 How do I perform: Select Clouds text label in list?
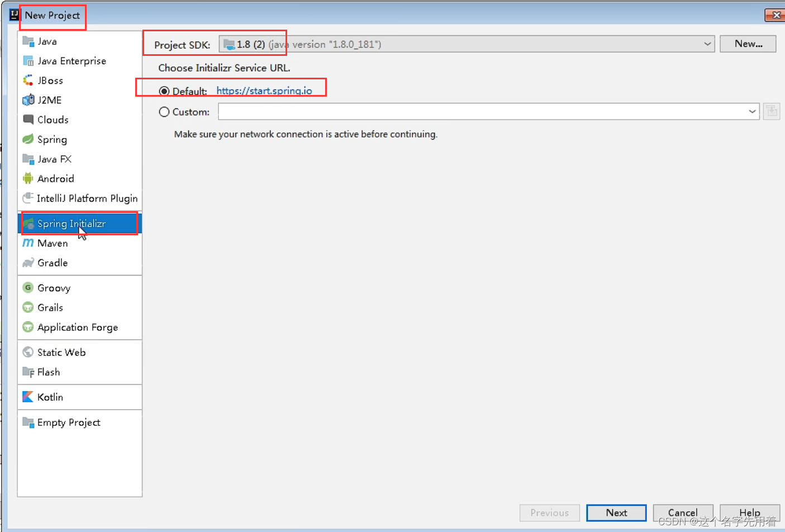coord(53,120)
